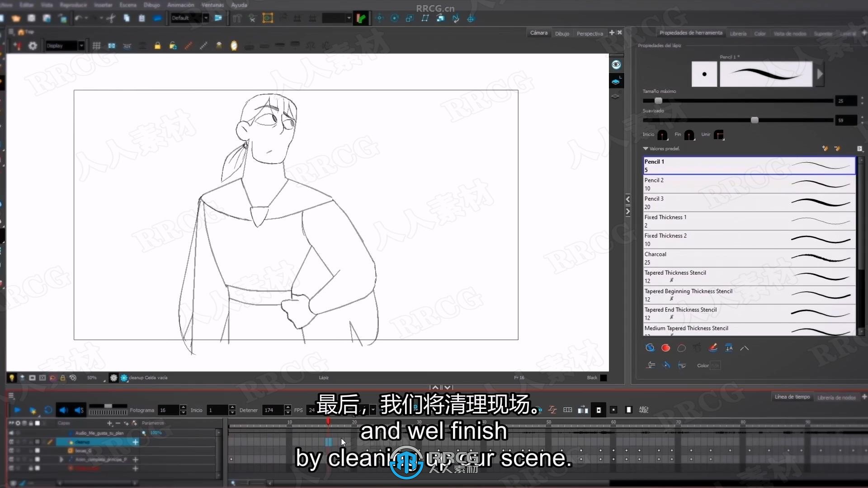This screenshot has height=488, width=868.
Task: Click the orange bounding-box select tool icon
Action: [x=268, y=18]
